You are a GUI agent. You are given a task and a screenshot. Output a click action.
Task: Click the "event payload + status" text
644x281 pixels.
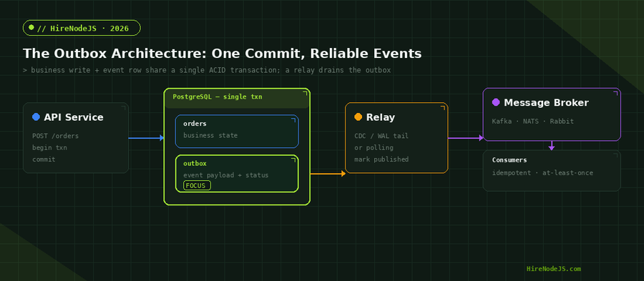(226, 175)
